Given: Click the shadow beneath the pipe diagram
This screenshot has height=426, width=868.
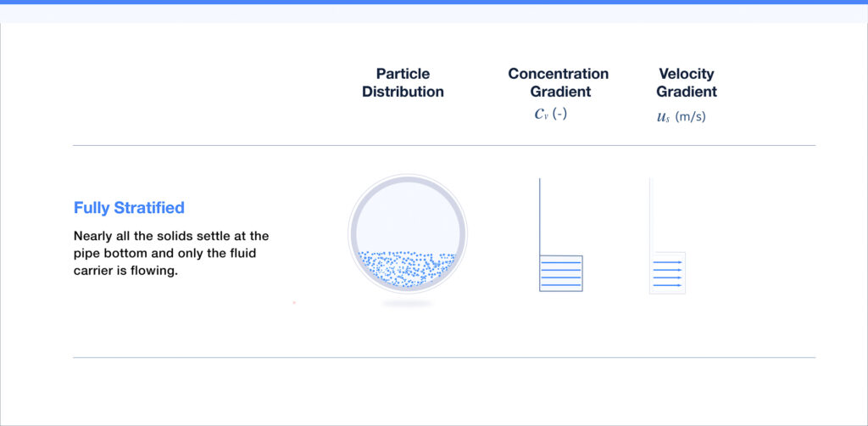Looking at the screenshot, I should coord(407,303).
